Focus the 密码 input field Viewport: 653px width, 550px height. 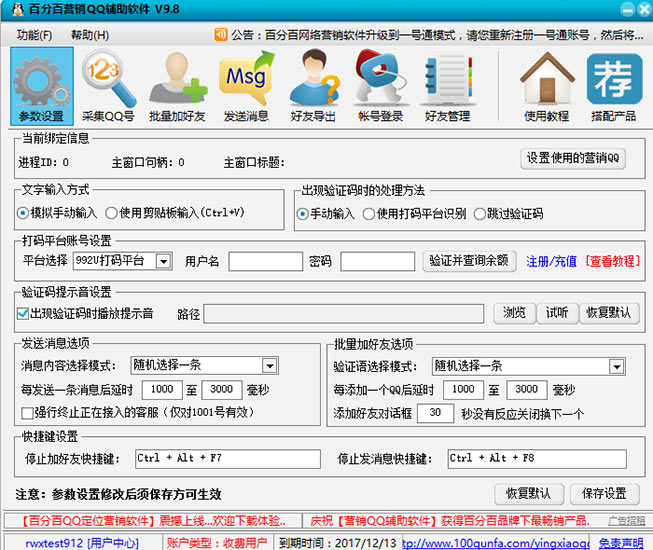click(378, 261)
